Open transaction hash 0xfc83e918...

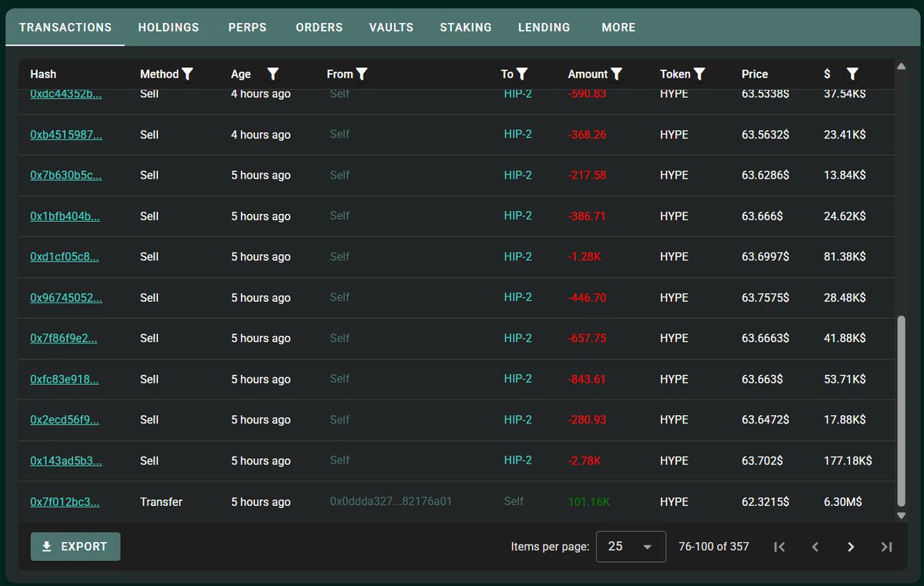[x=65, y=379]
